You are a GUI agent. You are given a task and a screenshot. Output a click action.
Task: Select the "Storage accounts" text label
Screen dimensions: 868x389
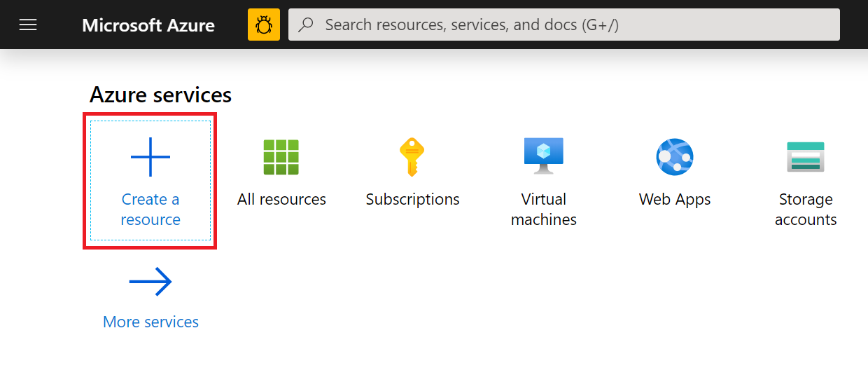click(806, 210)
